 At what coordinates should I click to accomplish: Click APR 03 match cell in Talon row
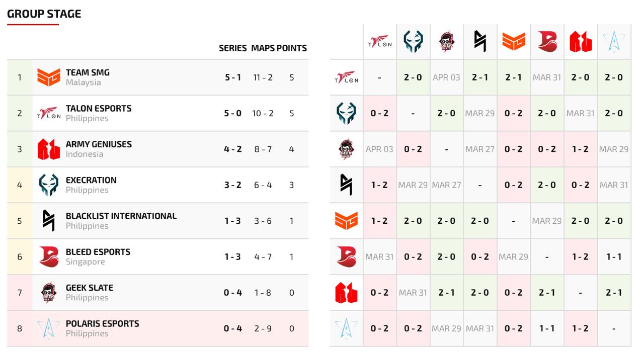coord(446,77)
